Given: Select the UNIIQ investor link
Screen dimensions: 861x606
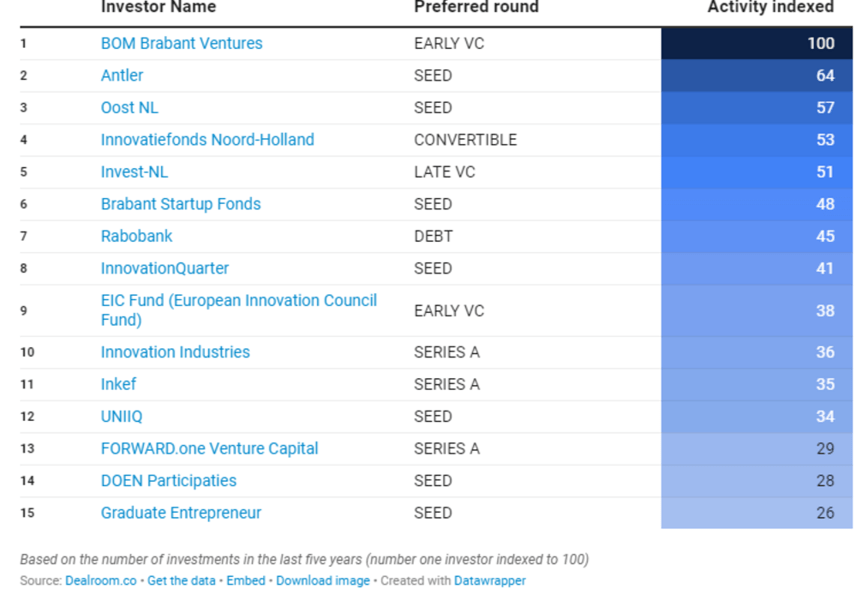Looking at the screenshot, I should point(123,416).
